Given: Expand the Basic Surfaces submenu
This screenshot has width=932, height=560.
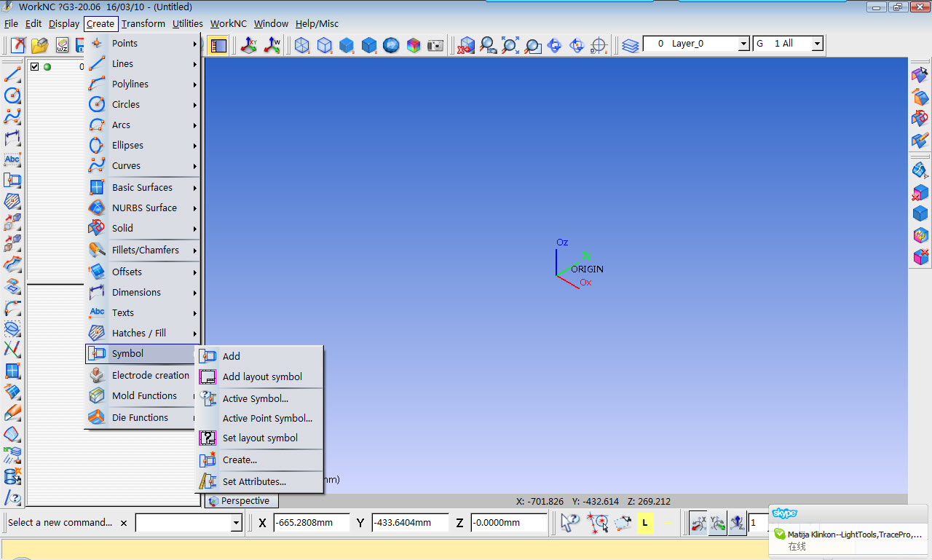Looking at the screenshot, I should (142, 187).
